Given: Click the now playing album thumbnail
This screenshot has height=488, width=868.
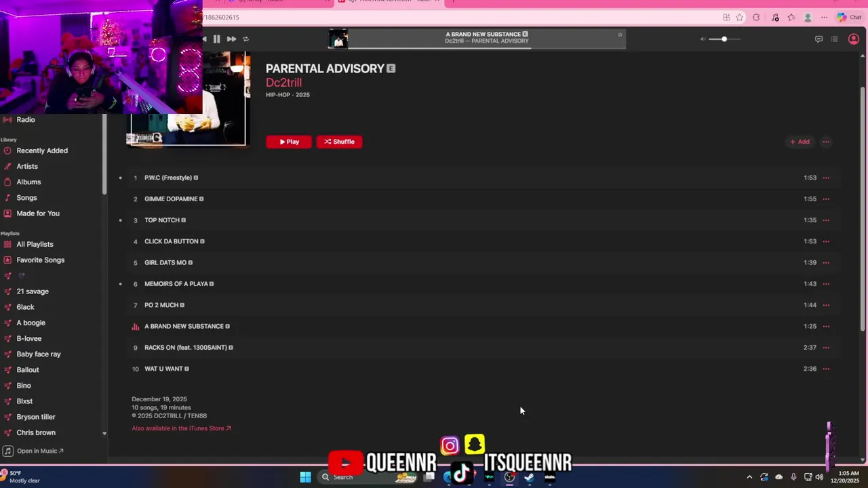Looking at the screenshot, I should tap(338, 39).
